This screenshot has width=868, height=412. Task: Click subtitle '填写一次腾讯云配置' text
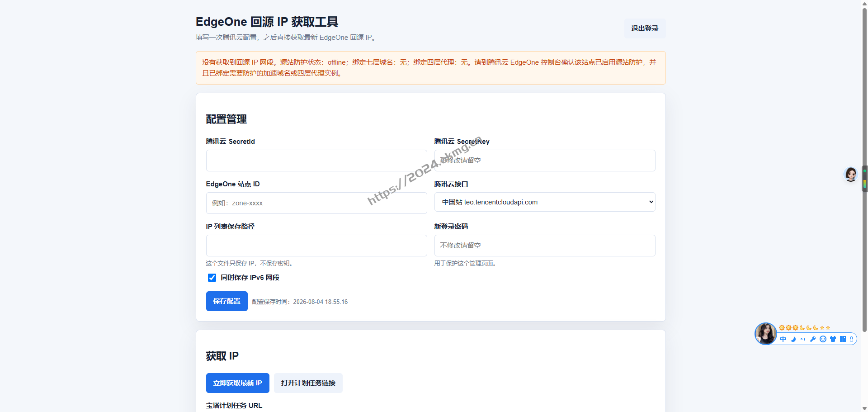coord(226,38)
